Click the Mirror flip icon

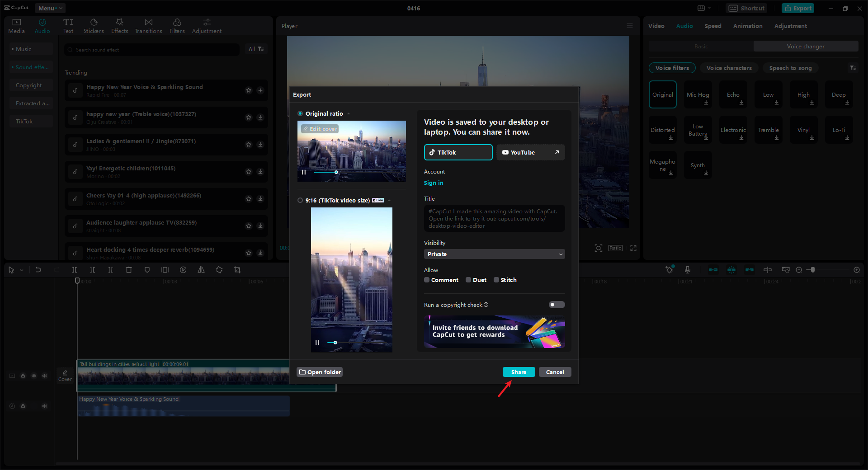pos(201,270)
